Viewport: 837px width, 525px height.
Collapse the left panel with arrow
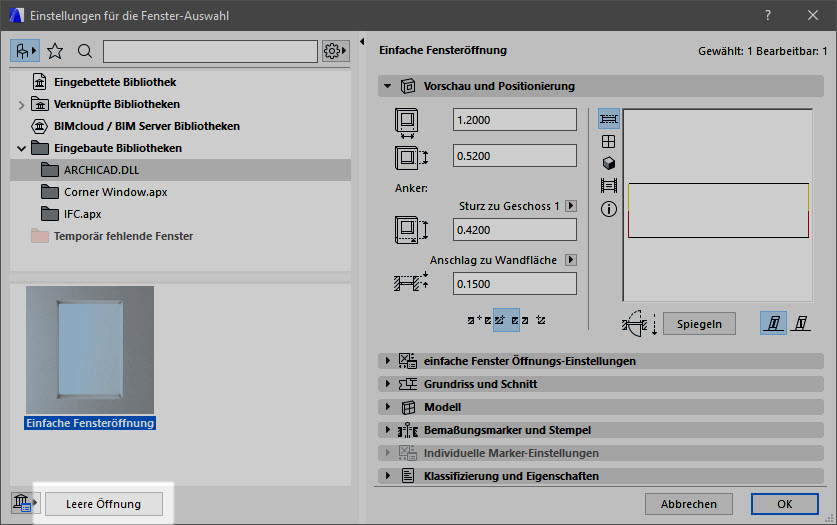(x=362, y=42)
